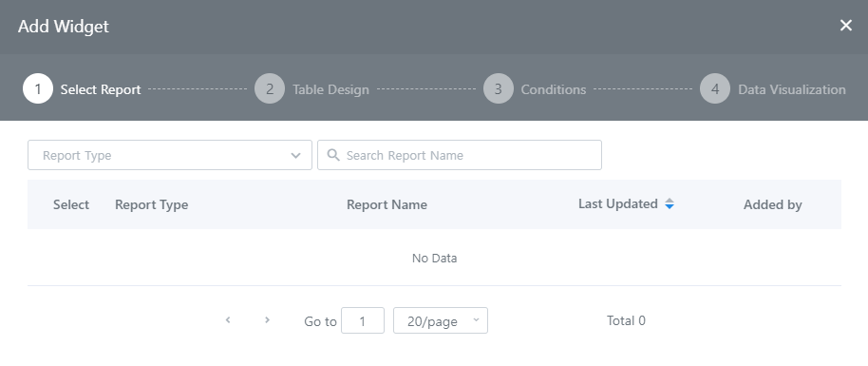Sort by Last Updated arrows icon
Viewport: 868px width, 366px height.
click(670, 203)
